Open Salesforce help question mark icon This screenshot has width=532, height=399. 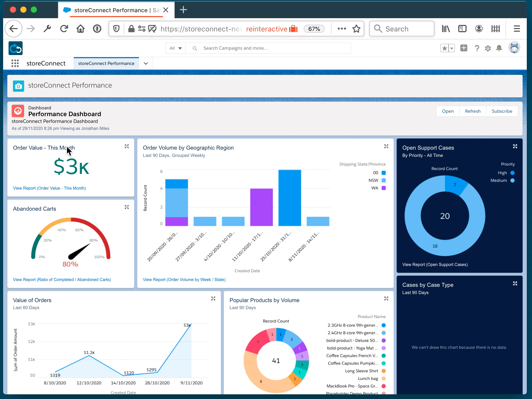477,48
